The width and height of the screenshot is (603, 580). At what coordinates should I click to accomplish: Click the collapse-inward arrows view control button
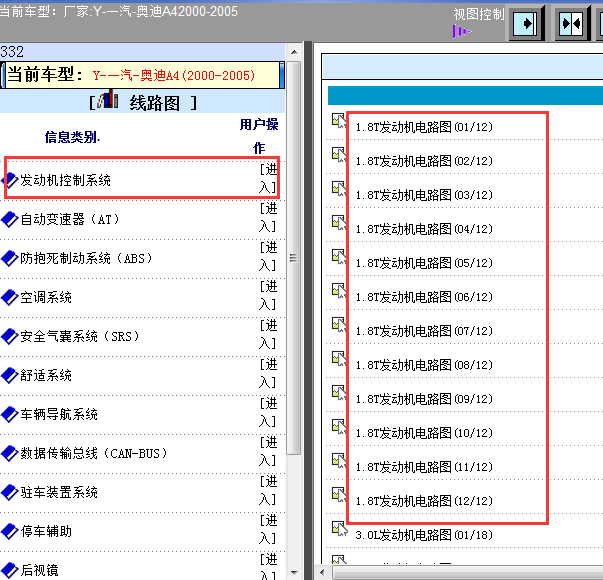point(572,23)
